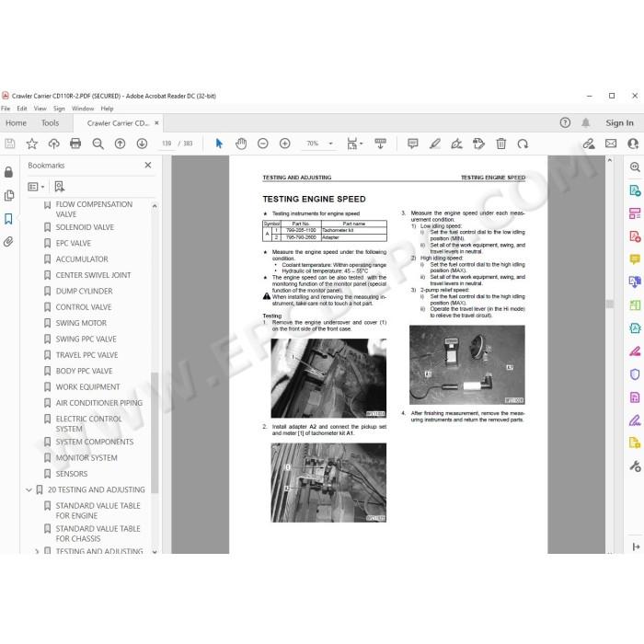
Task: Expand the last TESTING AND ADJUSTING bookmark
Action: [x=37, y=551]
